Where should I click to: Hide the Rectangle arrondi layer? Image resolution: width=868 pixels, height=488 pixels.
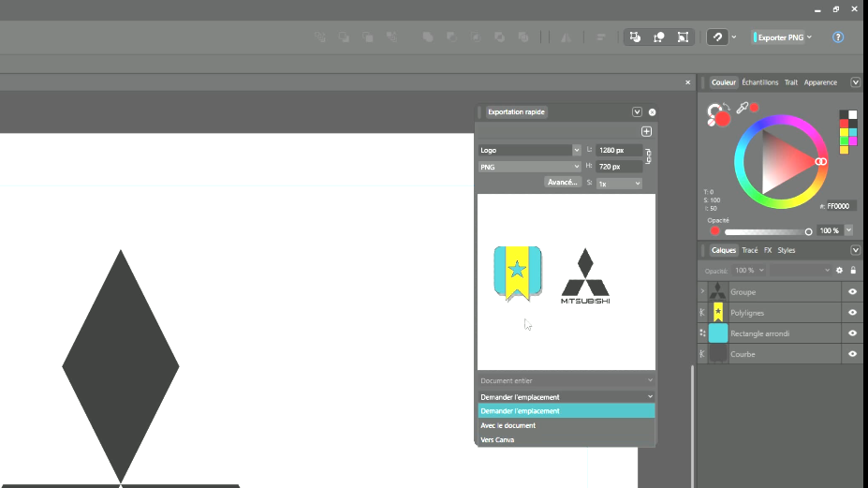tap(852, 333)
